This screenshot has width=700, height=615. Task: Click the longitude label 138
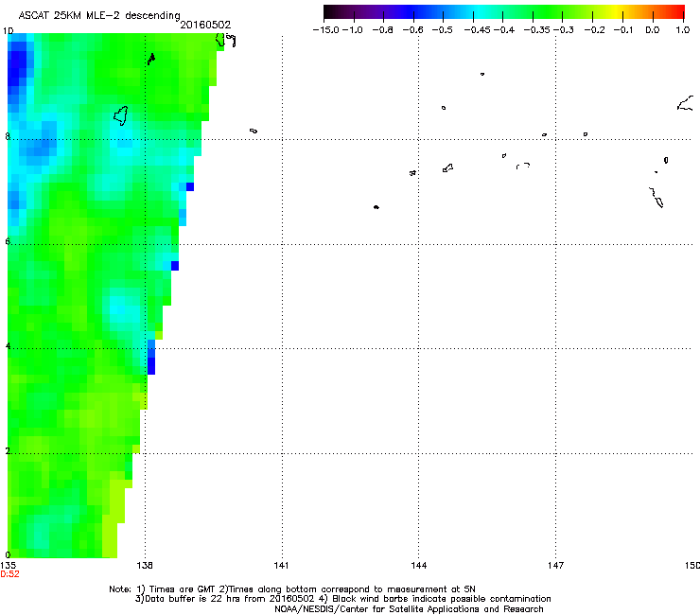coord(145,566)
